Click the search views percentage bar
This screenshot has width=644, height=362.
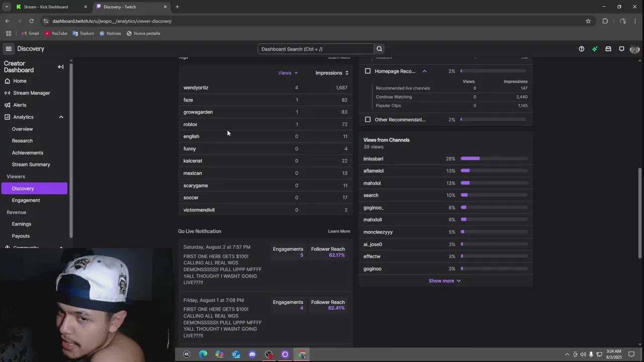point(494,196)
